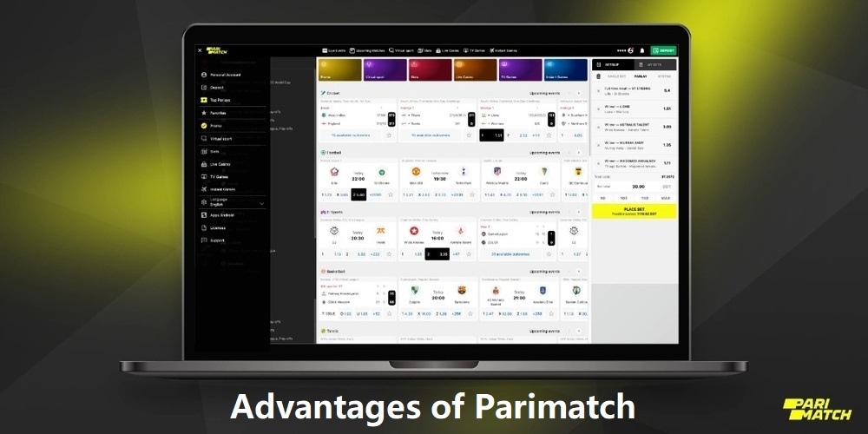
Task: Favorite the West Indies vs England match
Action: pos(389,135)
